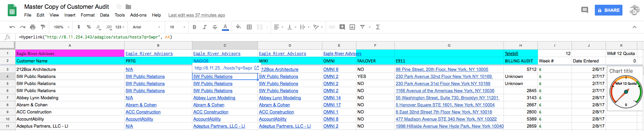This screenshot has height=131, width=644.
Task: Click the SHARE button
Action: pyautogui.click(x=609, y=10)
